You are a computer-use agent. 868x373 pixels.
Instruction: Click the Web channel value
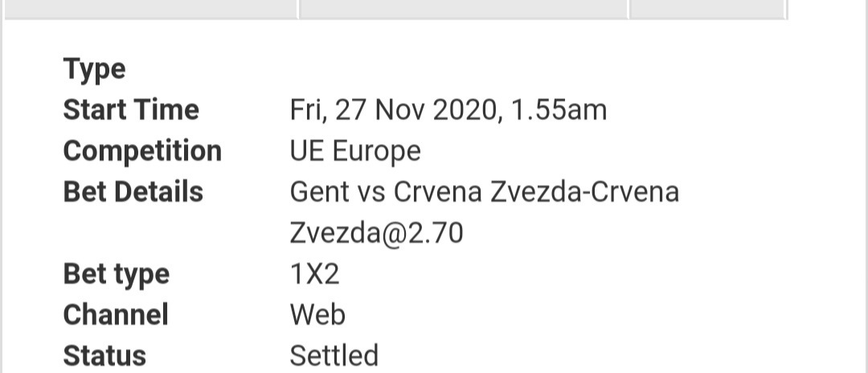(x=317, y=314)
